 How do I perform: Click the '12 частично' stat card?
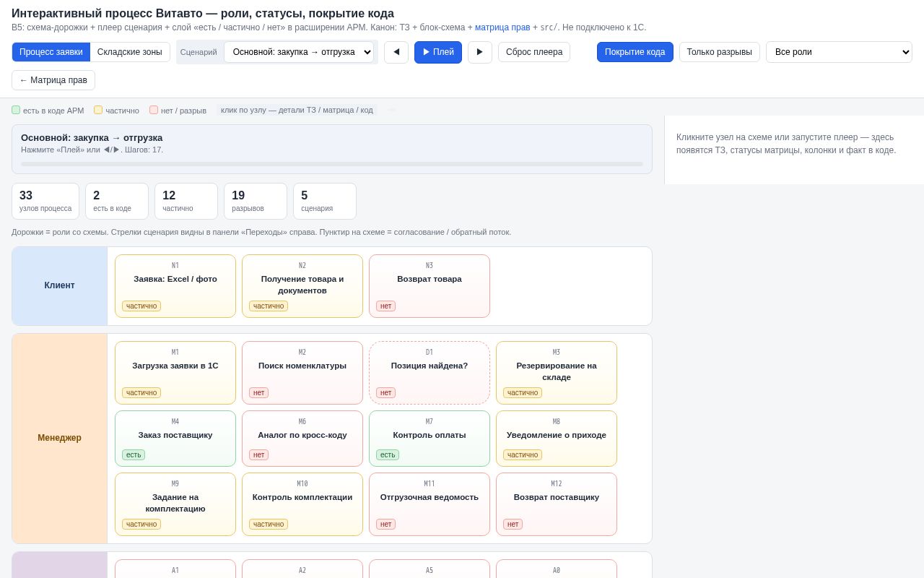coord(186,201)
